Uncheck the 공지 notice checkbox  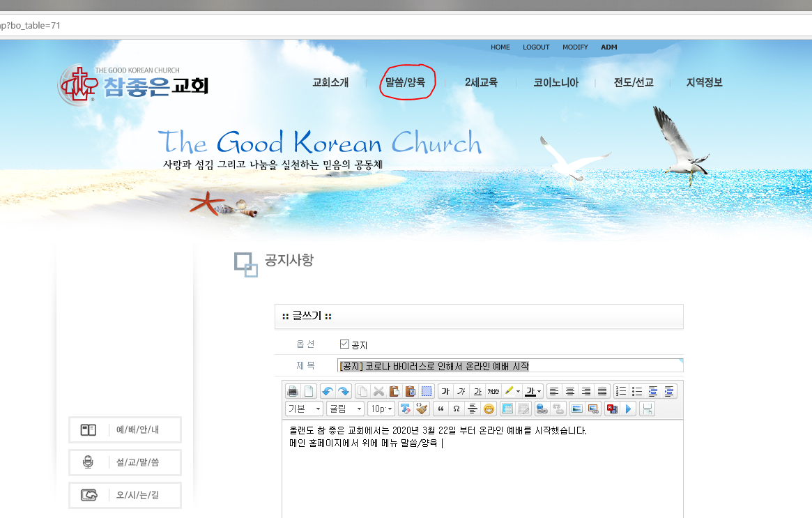[344, 344]
